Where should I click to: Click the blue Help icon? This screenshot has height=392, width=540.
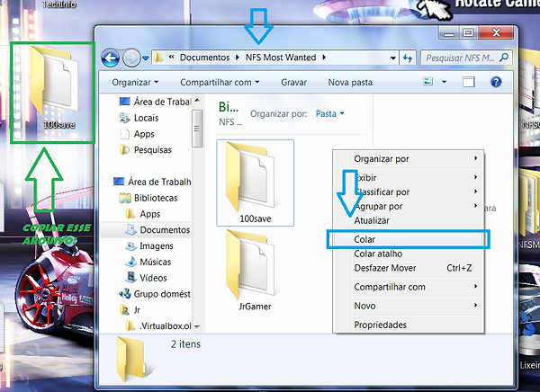pyautogui.click(x=496, y=82)
